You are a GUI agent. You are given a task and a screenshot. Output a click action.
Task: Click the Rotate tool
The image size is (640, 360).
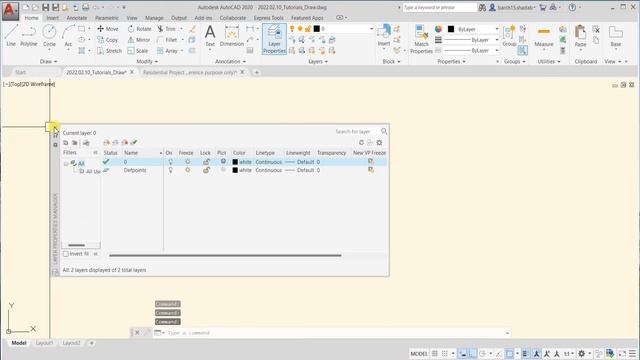click(x=139, y=29)
